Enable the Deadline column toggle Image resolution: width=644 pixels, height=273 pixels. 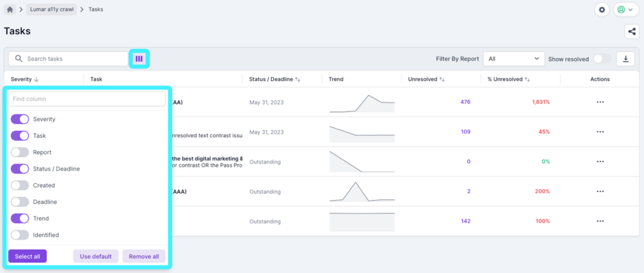pos(19,202)
